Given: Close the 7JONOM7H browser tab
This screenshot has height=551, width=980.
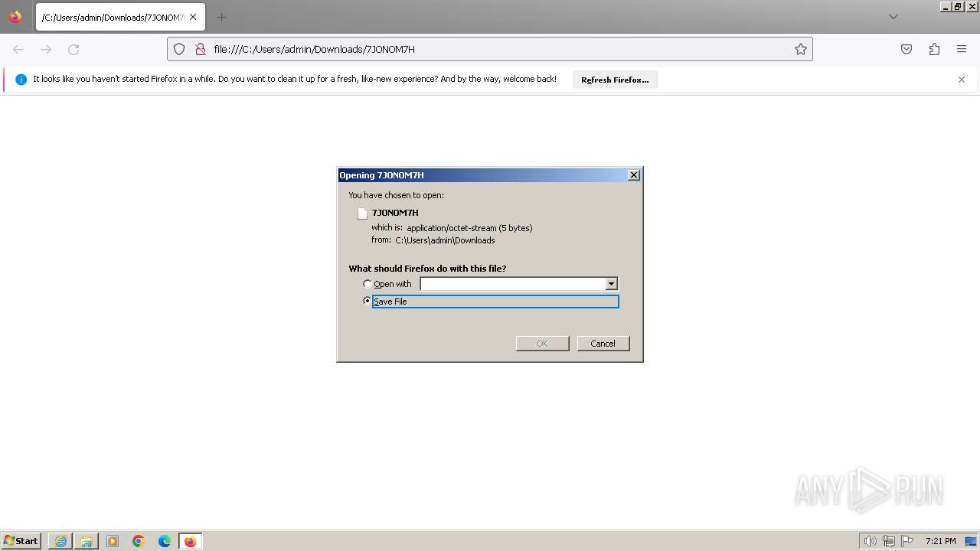Looking at the screenshot, I should click(x=193, y=17).
